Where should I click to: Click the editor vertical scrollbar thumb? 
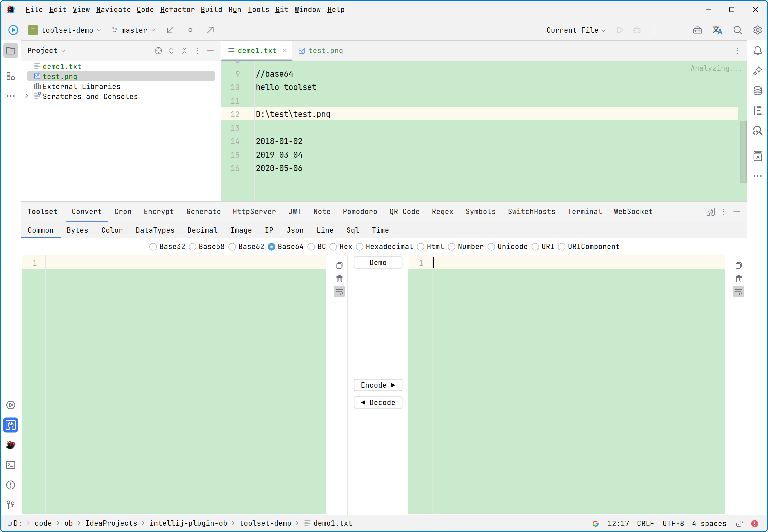click(743, 152)
